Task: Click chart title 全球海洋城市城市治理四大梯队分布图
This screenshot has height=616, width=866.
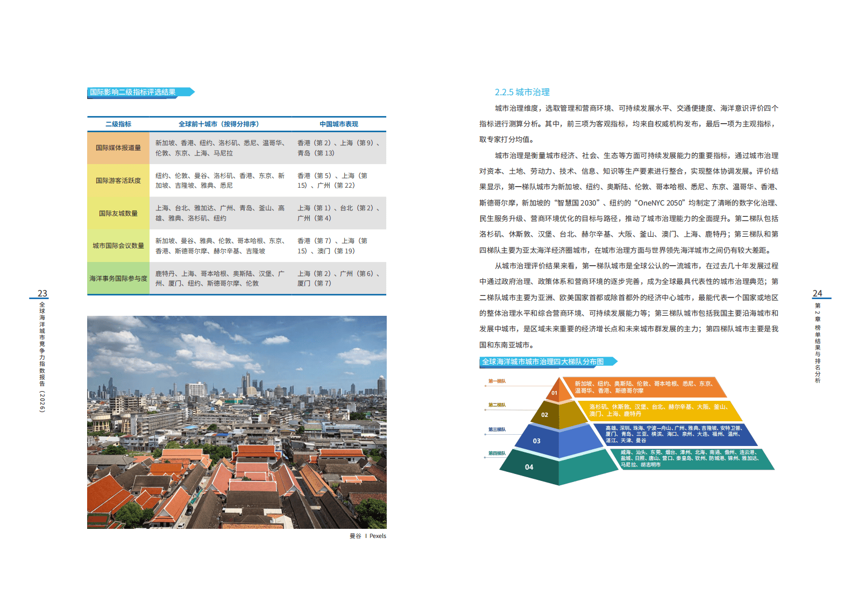Action: [x=543, y=362]
